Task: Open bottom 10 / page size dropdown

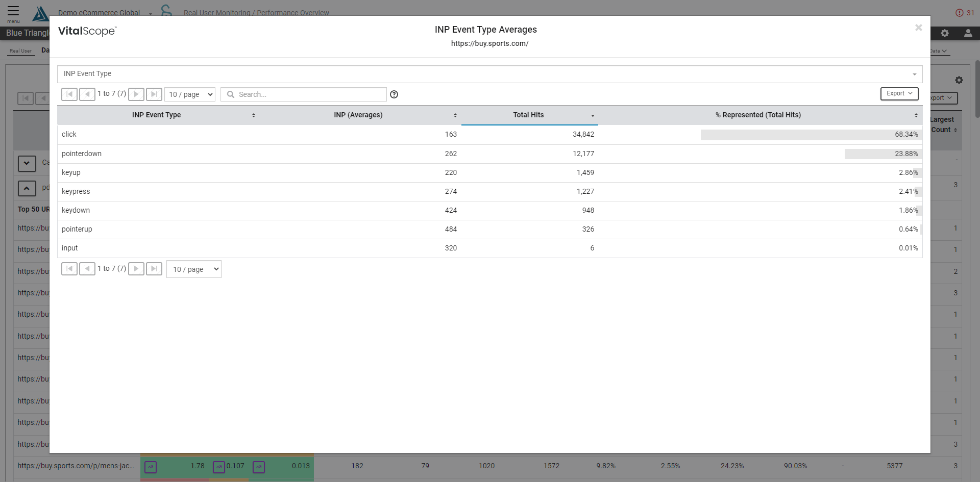Action: point(194,269)
